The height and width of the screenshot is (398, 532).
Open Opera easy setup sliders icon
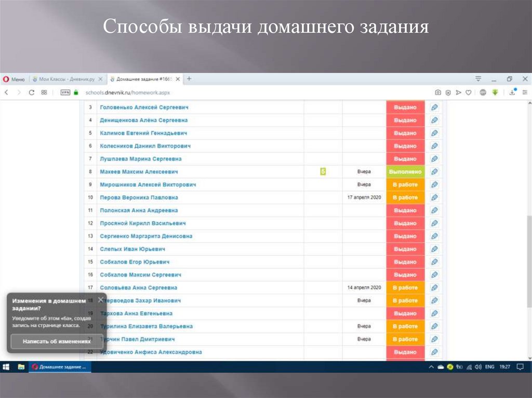coord(525,92)
